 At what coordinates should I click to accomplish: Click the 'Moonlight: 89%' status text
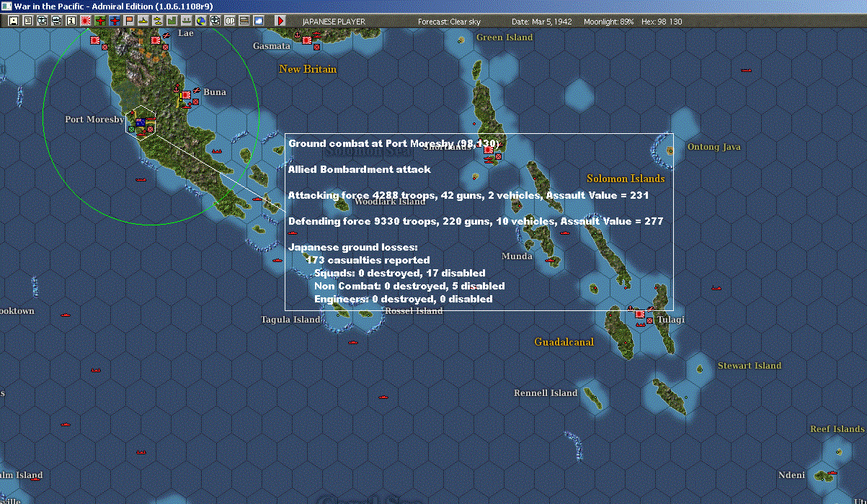609,22
